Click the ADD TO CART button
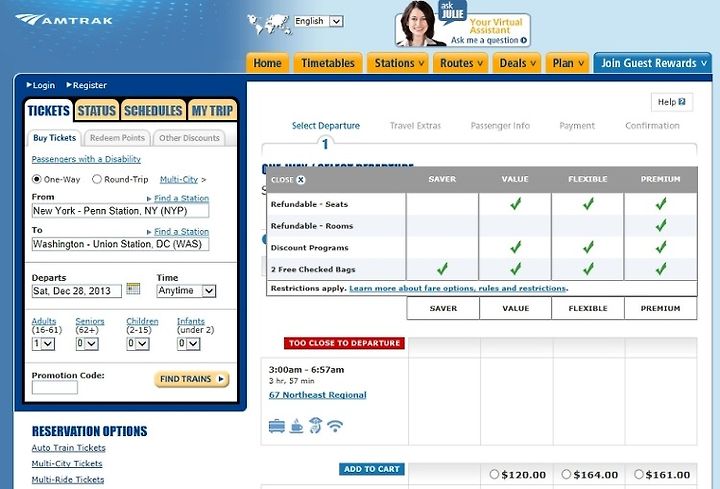The height and width of the screenshot is (489, 720). [x=371, y=469]
